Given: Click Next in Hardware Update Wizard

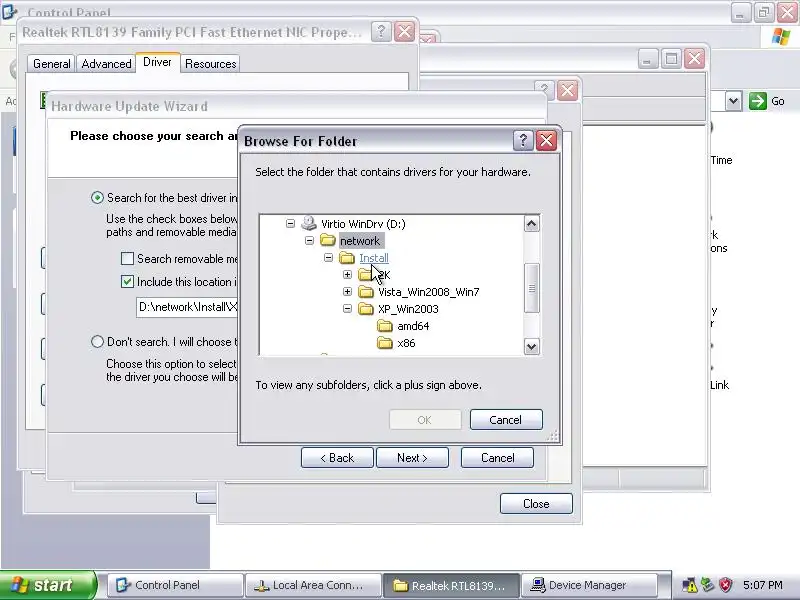Looking at the screenshot, I should [412, 458].
